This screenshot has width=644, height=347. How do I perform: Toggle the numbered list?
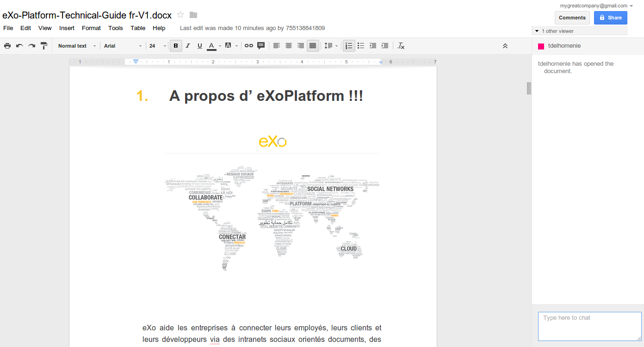(x=349, y=46)
